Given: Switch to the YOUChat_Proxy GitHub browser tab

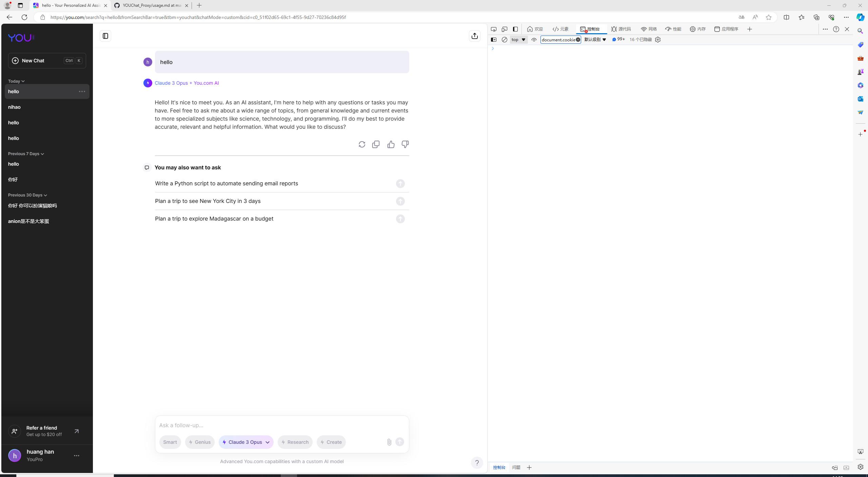Looking at the screenshot, I should click(151, 5).
